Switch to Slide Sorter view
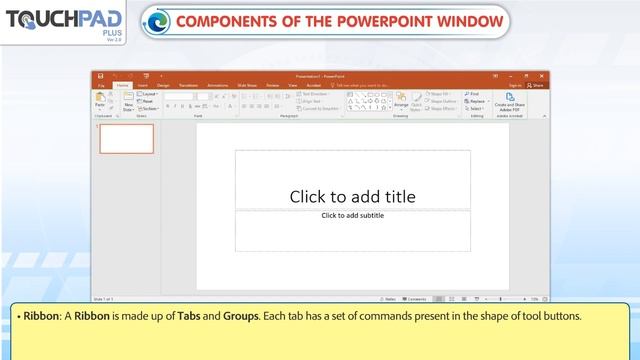This screenshot has width=640, height=360. pyautogui.click(x=452, y=299)
